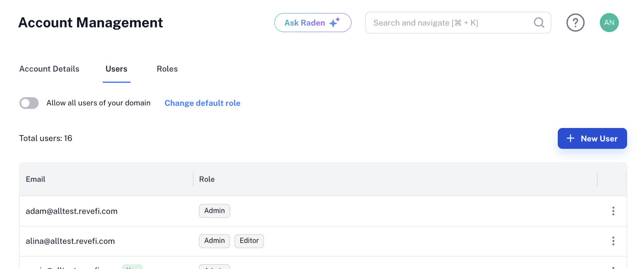This screenshot has height=269, width=644.
Task: Click the Ask Raden button text
Action: click(304, 23)
